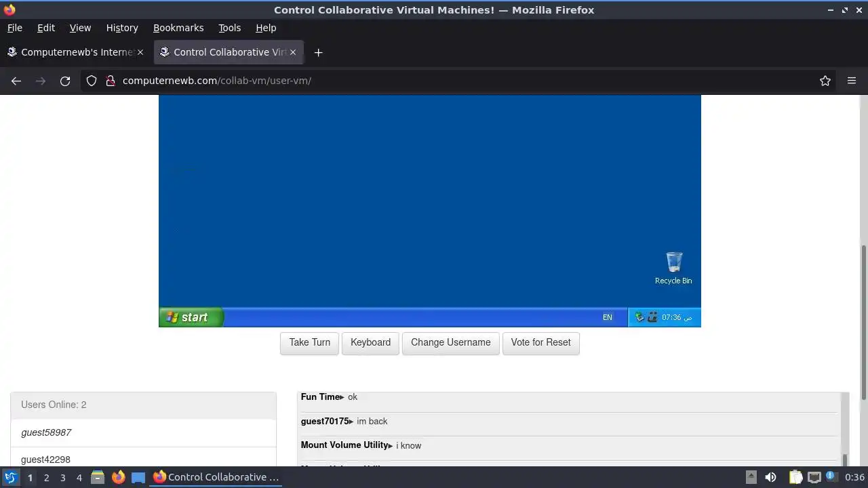Switch to workspace 3
The width and height of the screenshot is (868, 488).
62,478
